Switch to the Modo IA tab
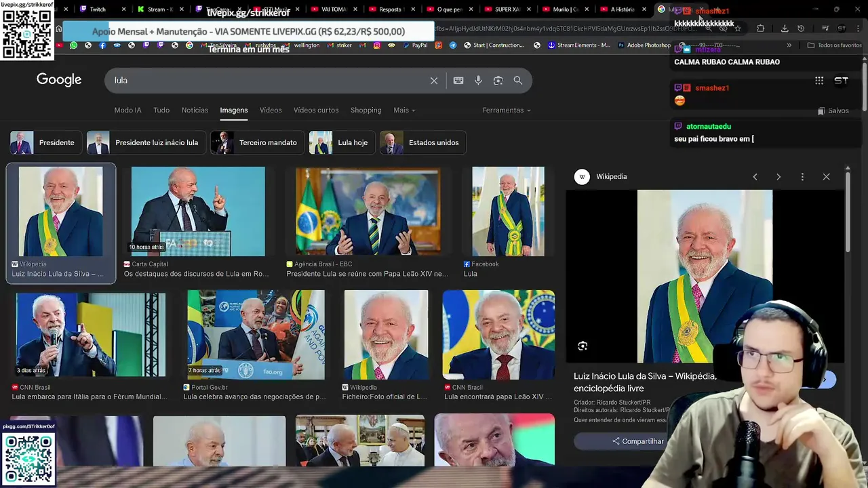The image size is (868, 488). 127,110
